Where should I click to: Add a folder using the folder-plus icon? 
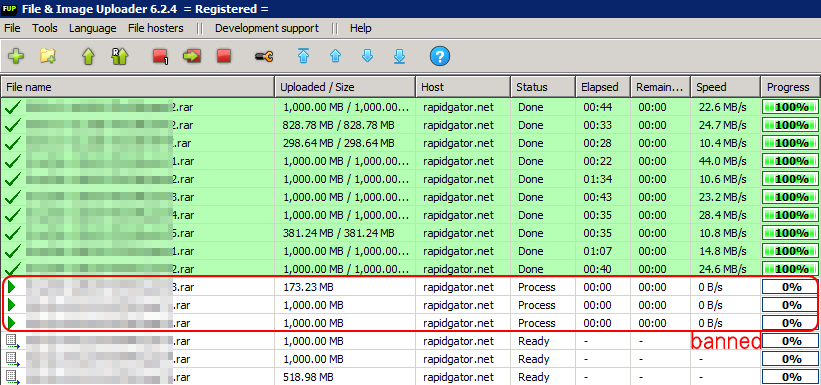point(48,56)
